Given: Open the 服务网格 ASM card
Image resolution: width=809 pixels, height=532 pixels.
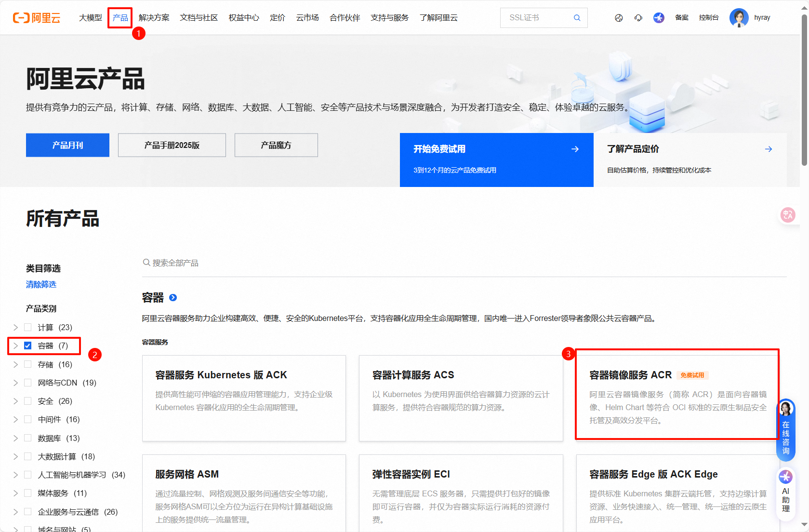Looking at the screenshot, I should tap(244, 493).
